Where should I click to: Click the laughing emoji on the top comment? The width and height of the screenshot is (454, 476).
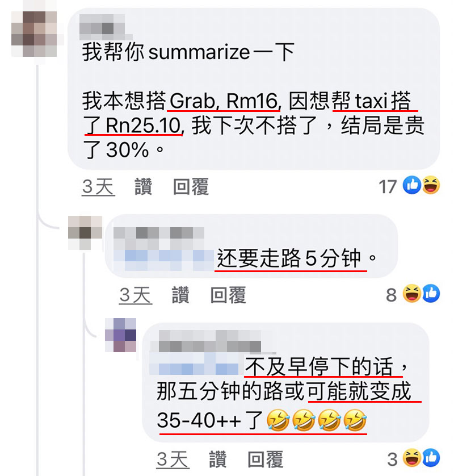431,185
